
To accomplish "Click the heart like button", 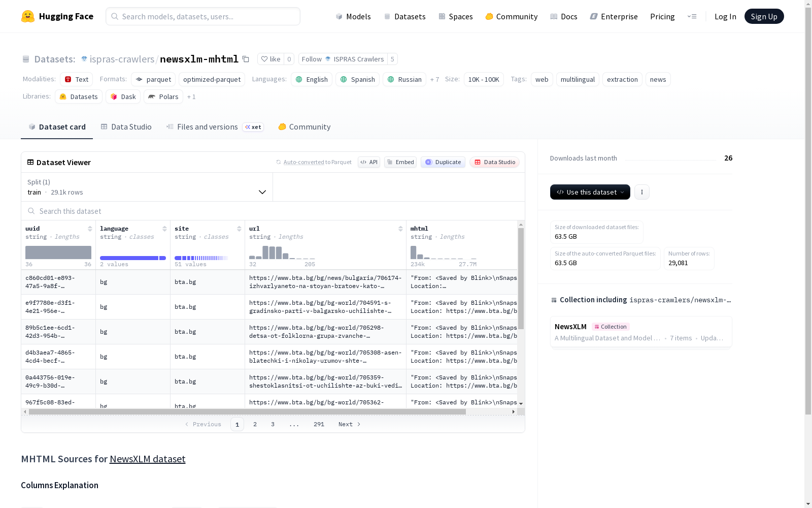I will click(270, 59).
